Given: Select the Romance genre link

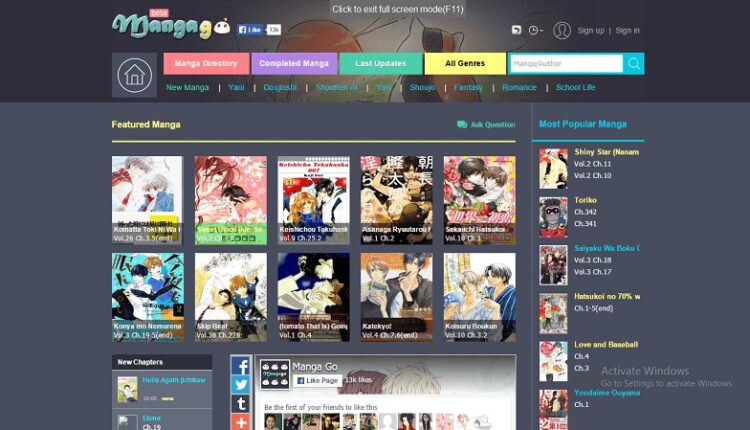Looking at the screenshot, I should [519, 88].
